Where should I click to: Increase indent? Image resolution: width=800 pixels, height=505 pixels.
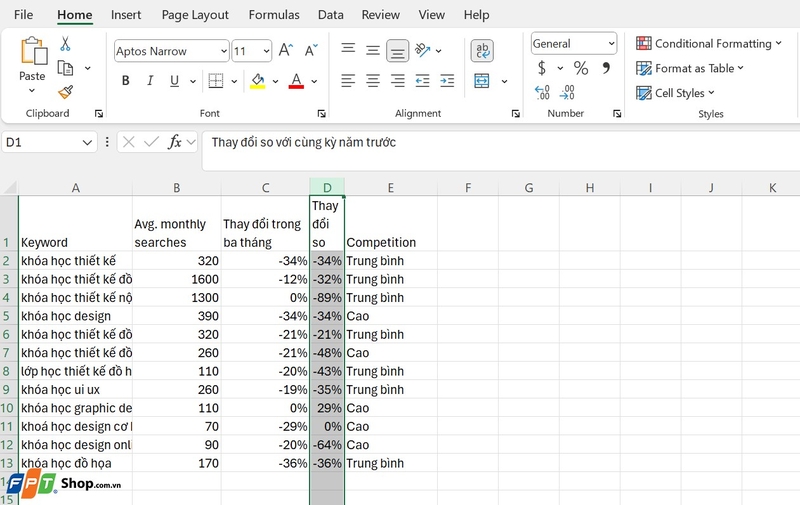coord(447,81)
